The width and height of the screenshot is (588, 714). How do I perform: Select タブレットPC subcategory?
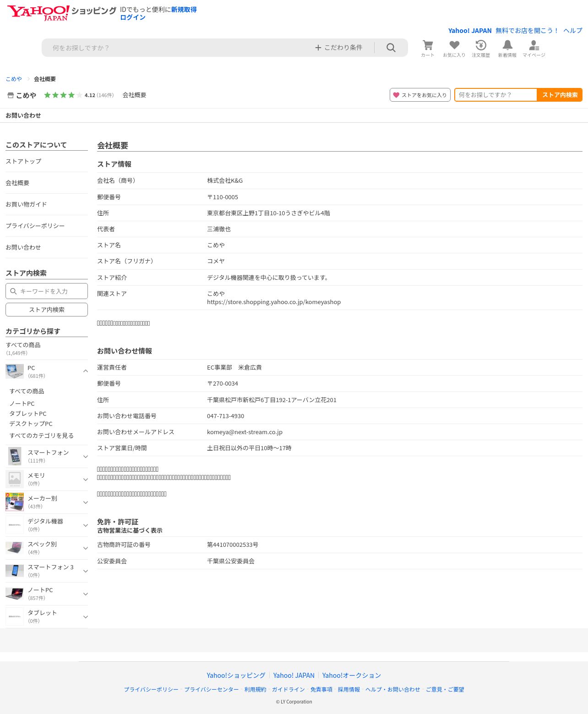pos(28,414)
